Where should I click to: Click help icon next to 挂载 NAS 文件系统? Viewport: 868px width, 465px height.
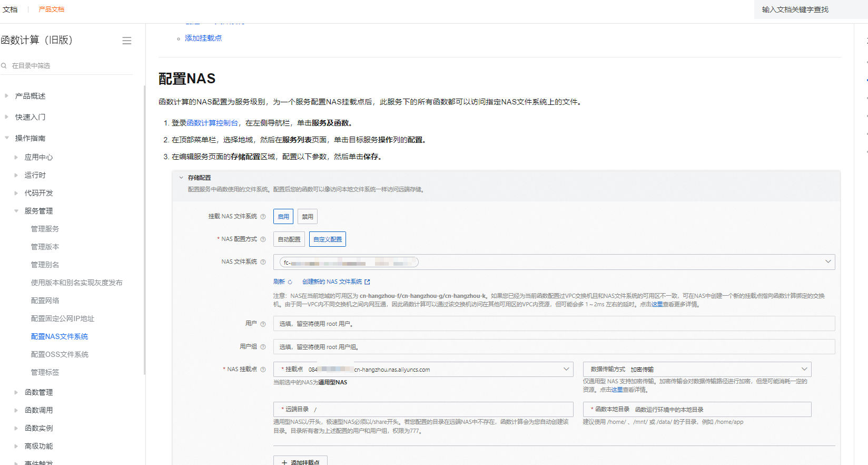coord(263,217)
